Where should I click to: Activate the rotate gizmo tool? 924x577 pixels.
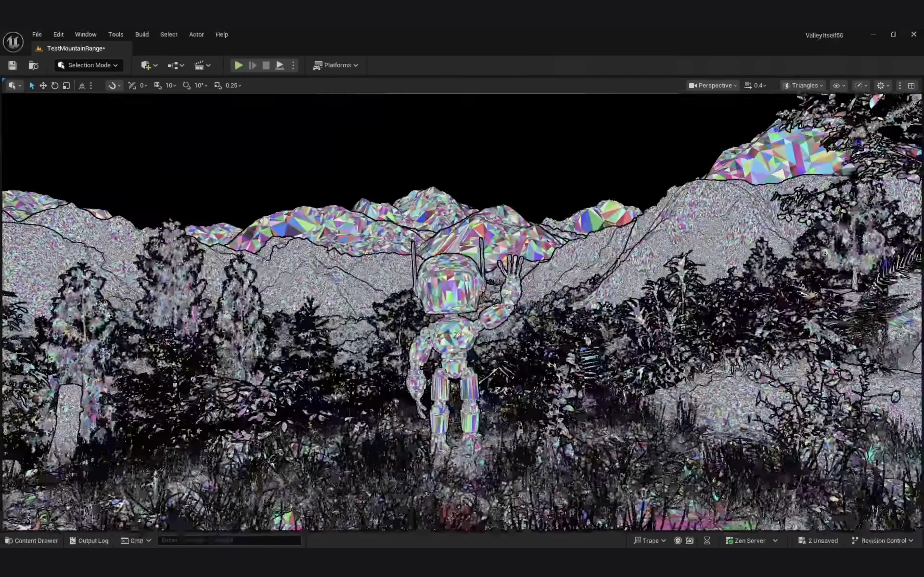tap(55, 86)
